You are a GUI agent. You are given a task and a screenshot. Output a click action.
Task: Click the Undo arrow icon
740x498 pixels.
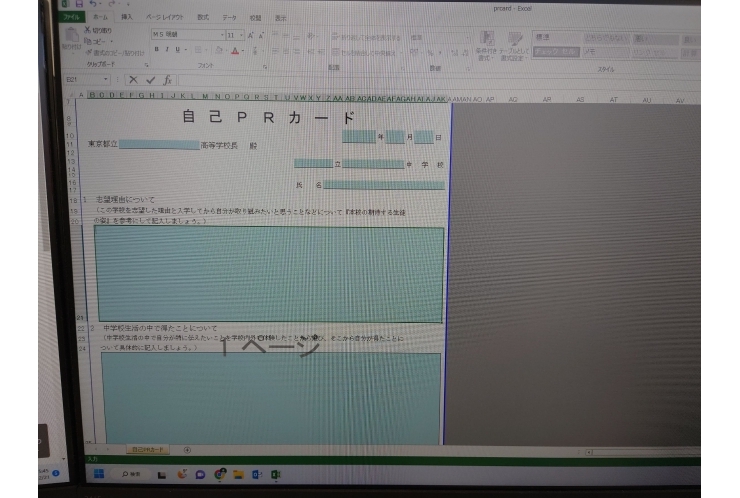(93, 4)
